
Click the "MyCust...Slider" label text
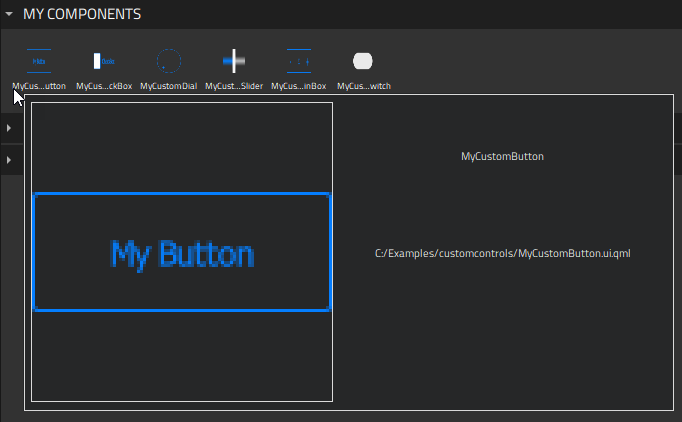[234, 86]
